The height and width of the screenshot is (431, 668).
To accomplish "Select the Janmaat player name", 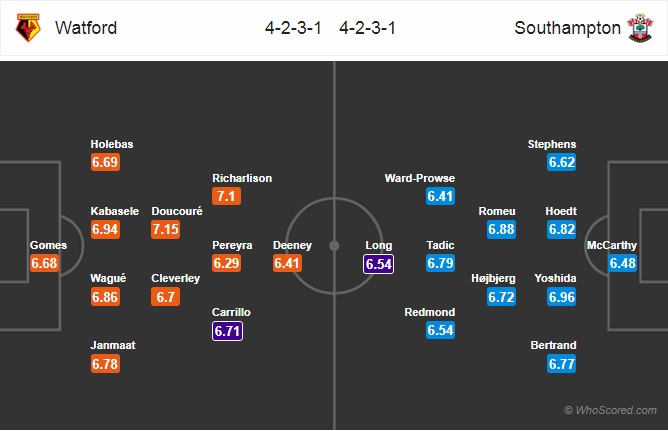I will coord(113,345).
